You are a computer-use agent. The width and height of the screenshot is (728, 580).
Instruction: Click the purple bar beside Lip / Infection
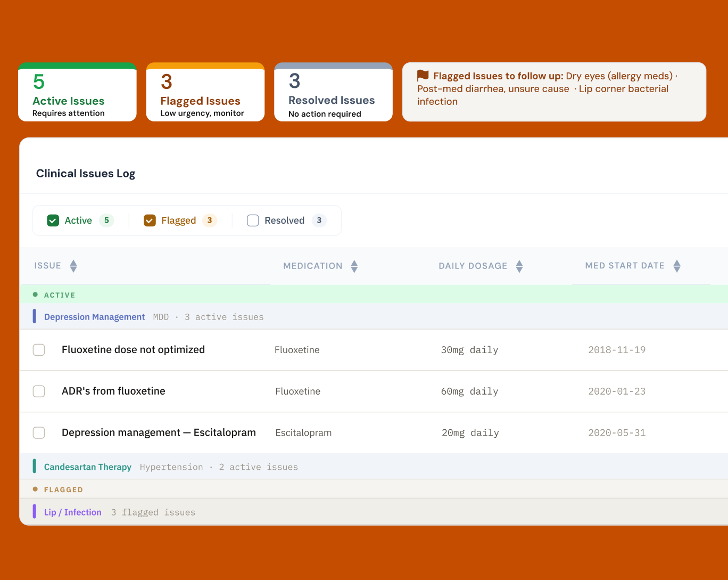[x=35, y=511]
